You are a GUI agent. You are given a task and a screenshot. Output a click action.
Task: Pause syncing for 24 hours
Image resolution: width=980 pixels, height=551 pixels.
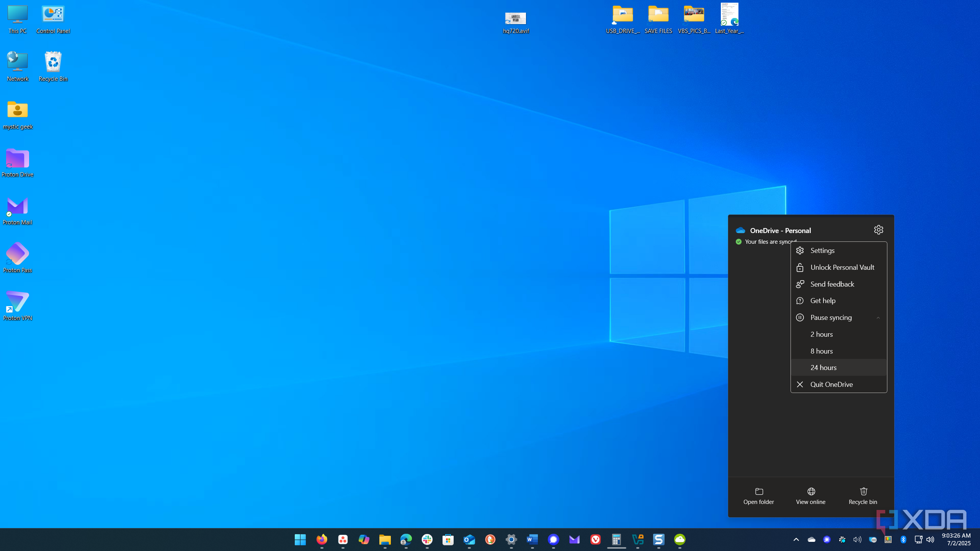coord(839,367)
